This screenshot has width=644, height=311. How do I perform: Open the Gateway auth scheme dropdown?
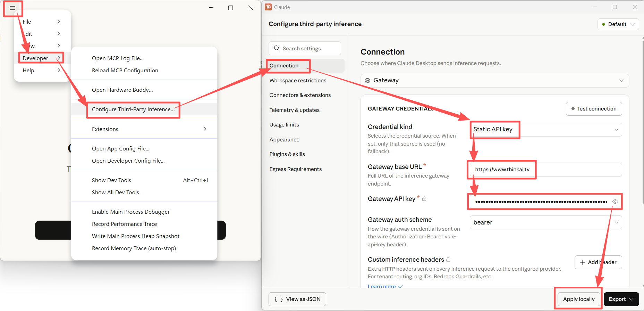pyautogui.click(x=546, y=222)
